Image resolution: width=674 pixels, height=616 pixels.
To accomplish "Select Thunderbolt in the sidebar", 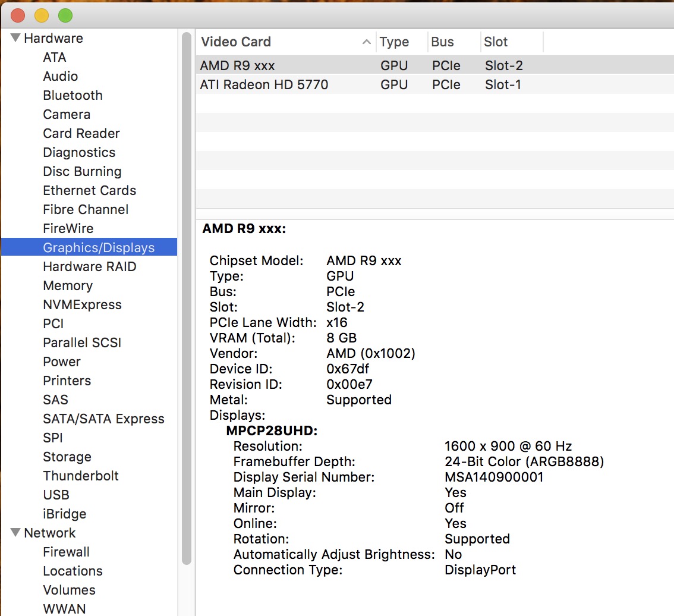I will click(x=81, y=476).
